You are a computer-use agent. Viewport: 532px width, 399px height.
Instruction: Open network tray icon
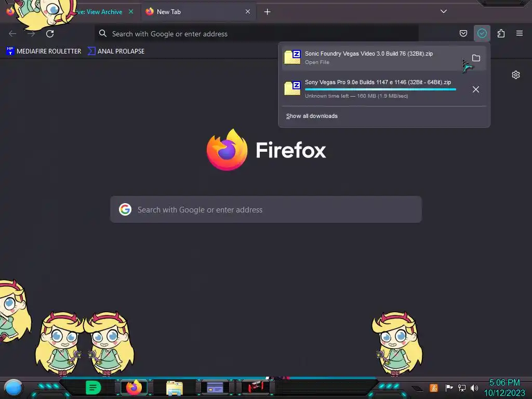(462, 388)
